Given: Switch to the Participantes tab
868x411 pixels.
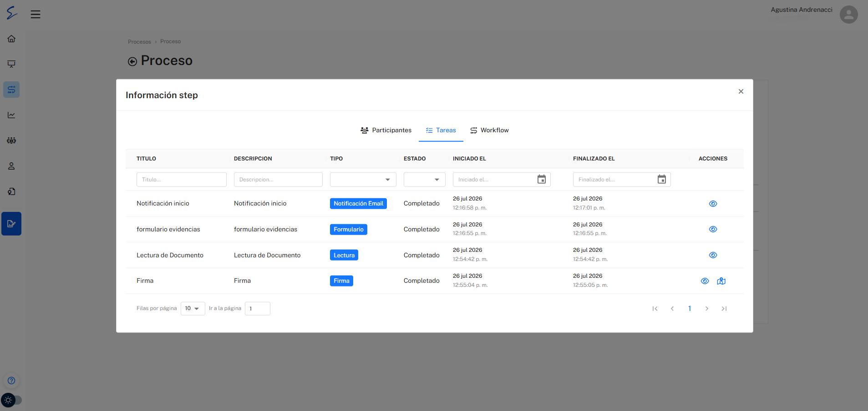Looking at the screenshot, I should coord(386,130).
